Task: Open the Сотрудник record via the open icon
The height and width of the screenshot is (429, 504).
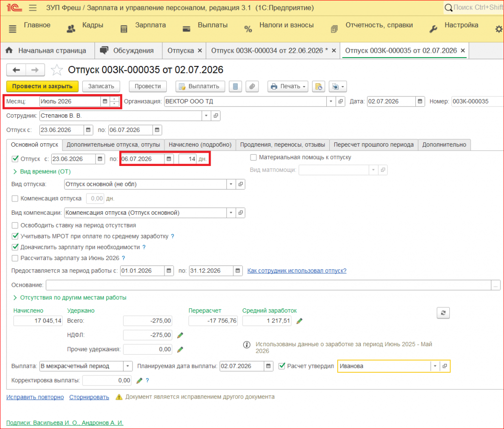Action: (x=216, y=116)
